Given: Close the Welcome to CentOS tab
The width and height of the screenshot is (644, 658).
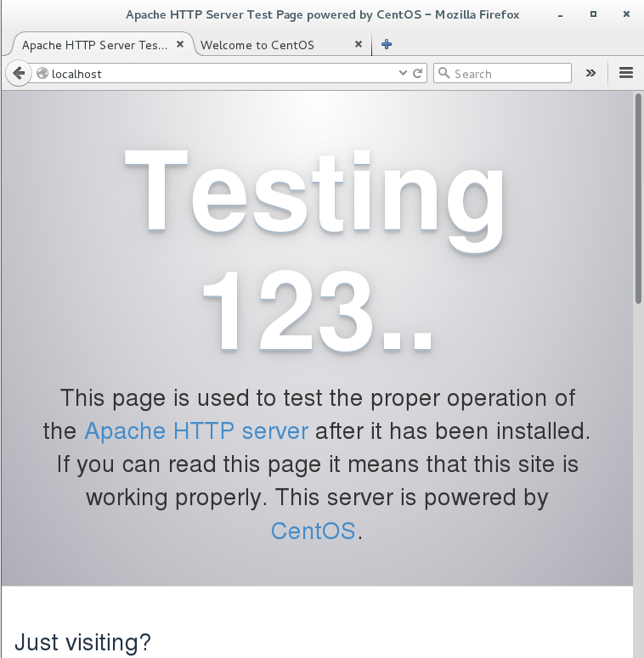Looking at the screenshot, I should coord(358,44).
